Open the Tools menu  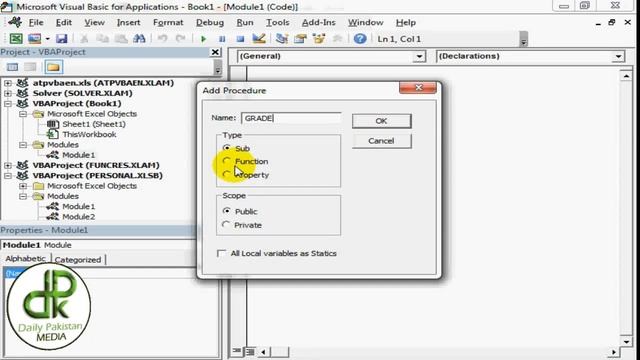click(x=278, y=22)
